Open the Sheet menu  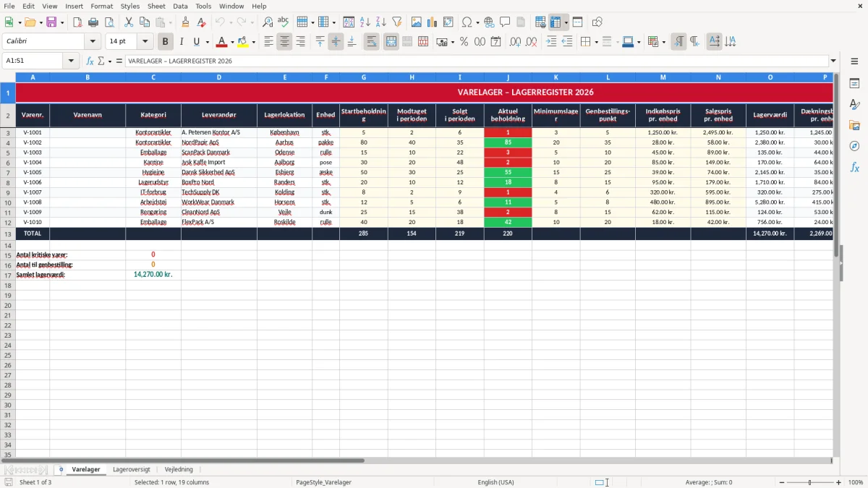pos(157,6)
